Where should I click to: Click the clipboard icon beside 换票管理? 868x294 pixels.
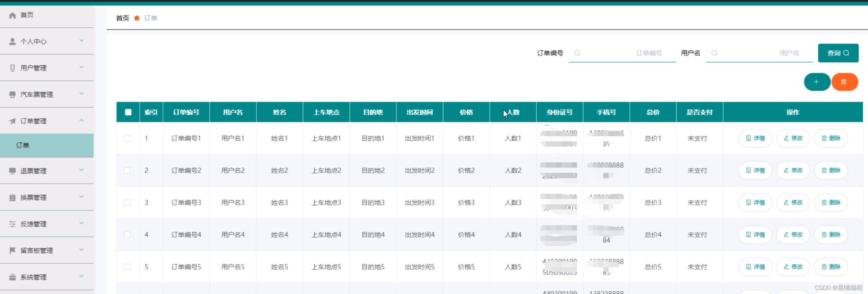point(12,197)
